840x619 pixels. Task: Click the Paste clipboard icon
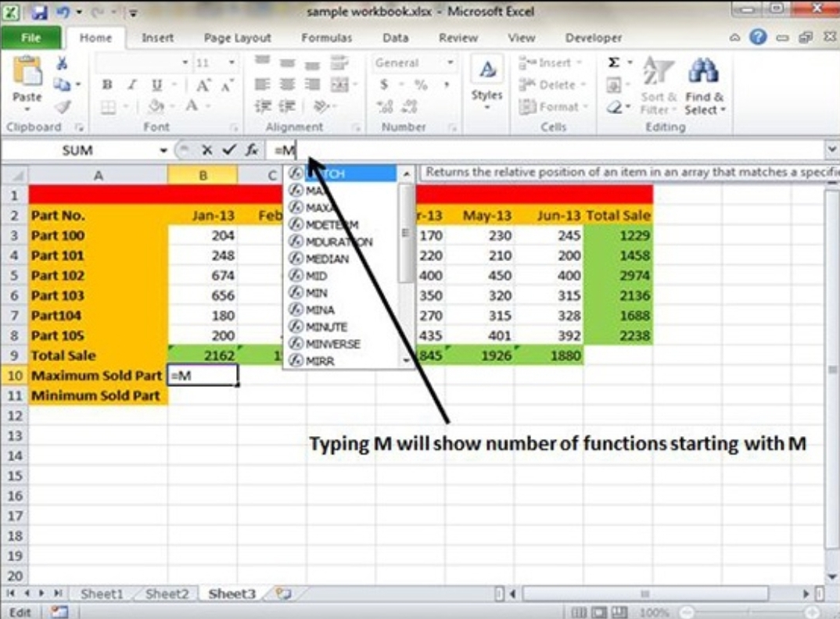pyautogui.click(x=27, y=70)
